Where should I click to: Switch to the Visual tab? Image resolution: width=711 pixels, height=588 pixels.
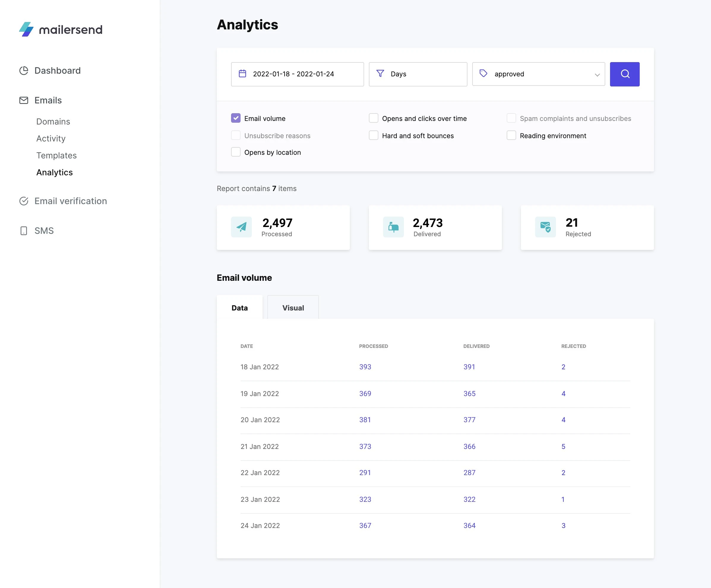coord(293,308)
